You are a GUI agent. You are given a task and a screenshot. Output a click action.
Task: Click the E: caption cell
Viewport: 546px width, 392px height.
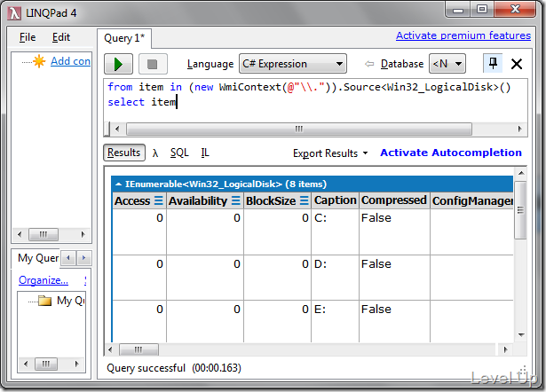tap(335, 321)
